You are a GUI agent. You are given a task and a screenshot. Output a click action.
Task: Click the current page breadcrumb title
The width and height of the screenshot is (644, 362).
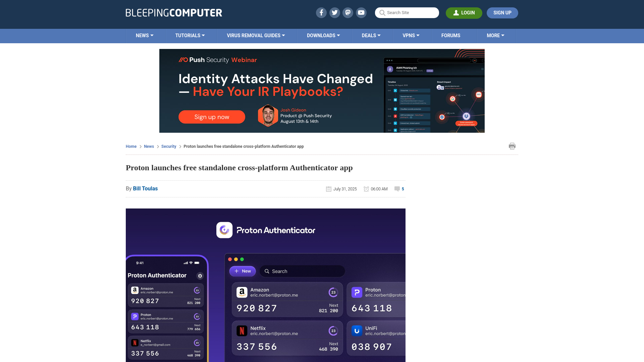point(244,146)
